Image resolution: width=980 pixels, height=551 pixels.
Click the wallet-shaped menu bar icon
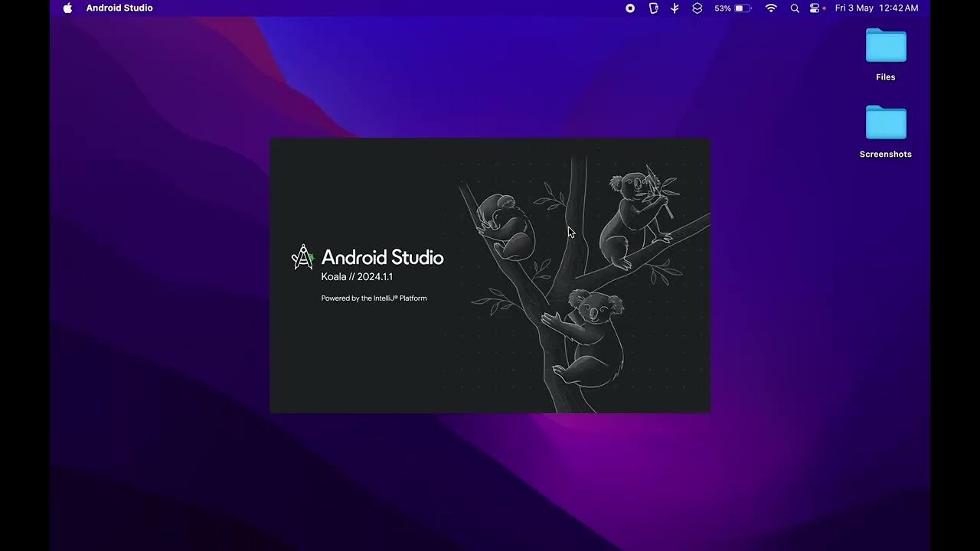653,8
